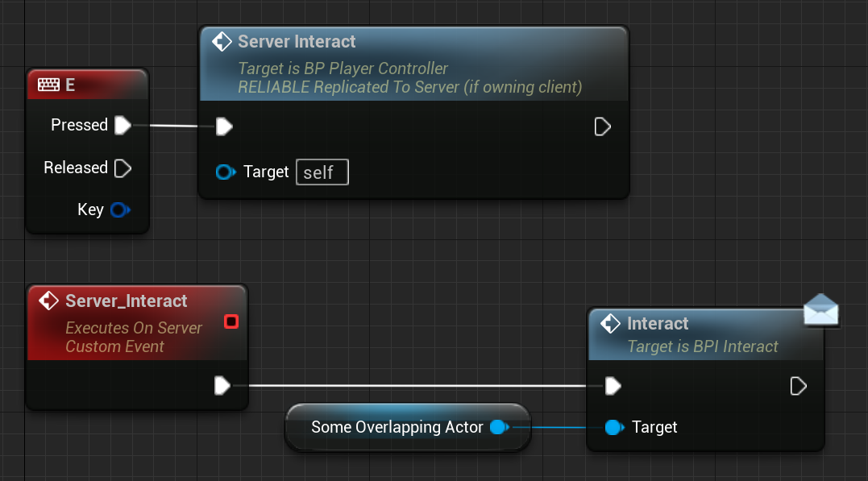
Task: Click the envelope message icon on Interact
Action: (821, 310)
